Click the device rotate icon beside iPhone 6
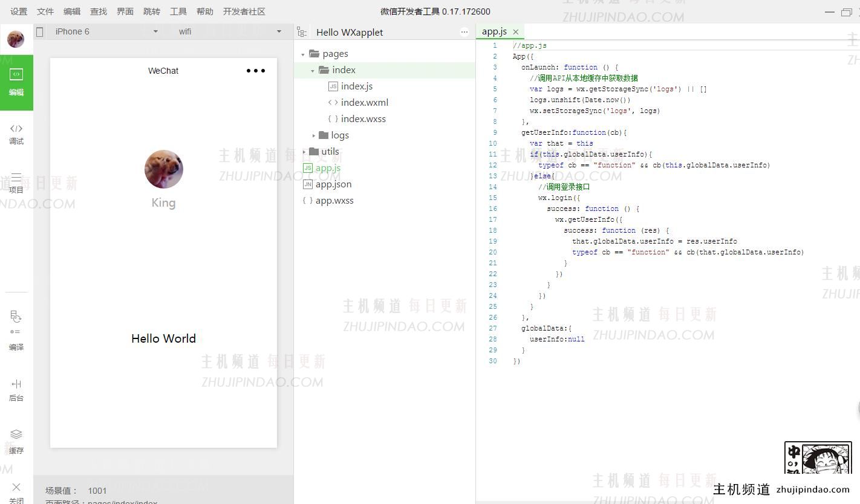The height and width of the screenshot is (504, 860). 40,31
